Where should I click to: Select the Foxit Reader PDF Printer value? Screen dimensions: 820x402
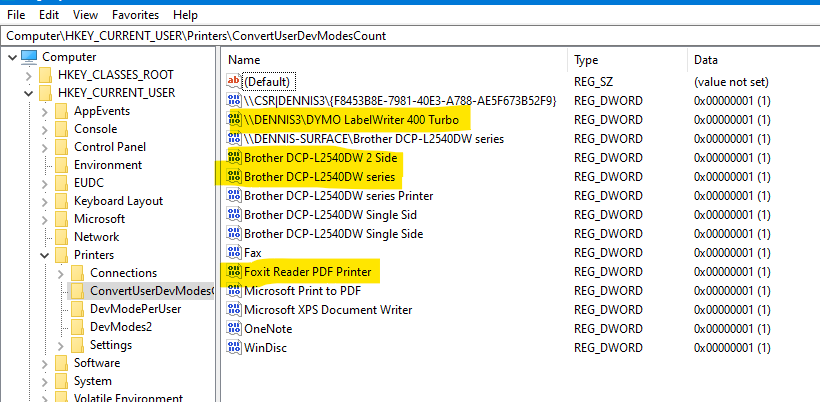308,272
